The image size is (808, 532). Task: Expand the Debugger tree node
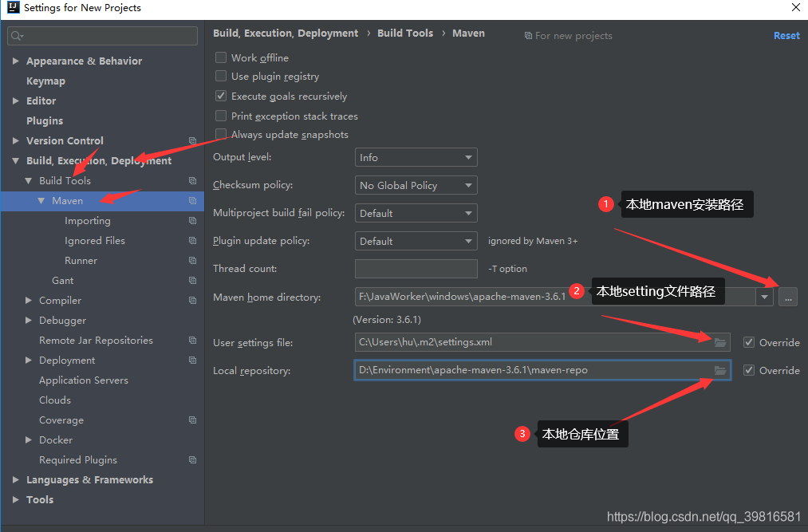[29, 320]
